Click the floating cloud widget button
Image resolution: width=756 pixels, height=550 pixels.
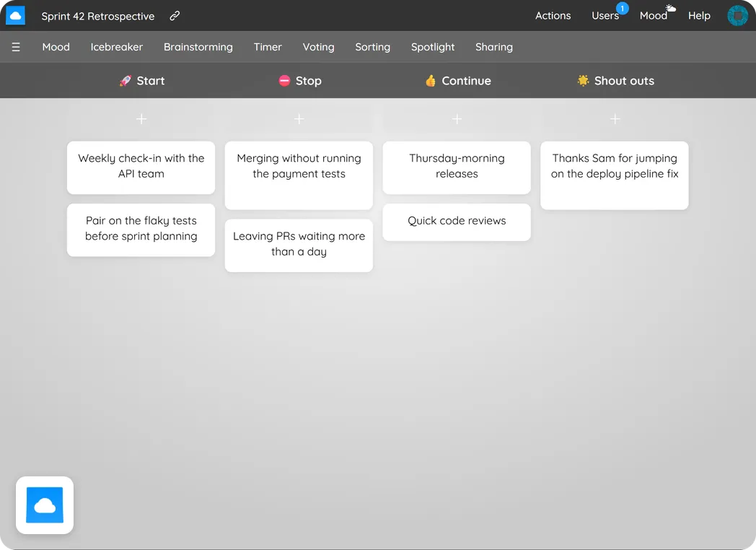coord(45,505)
